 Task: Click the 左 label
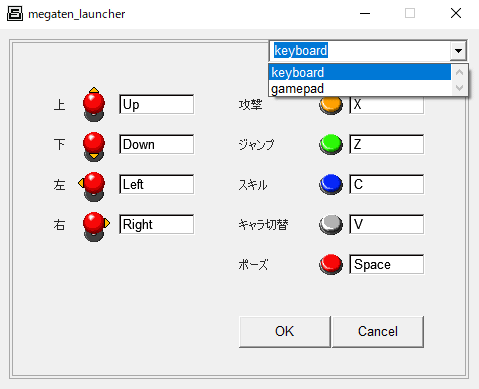(59, 185)
